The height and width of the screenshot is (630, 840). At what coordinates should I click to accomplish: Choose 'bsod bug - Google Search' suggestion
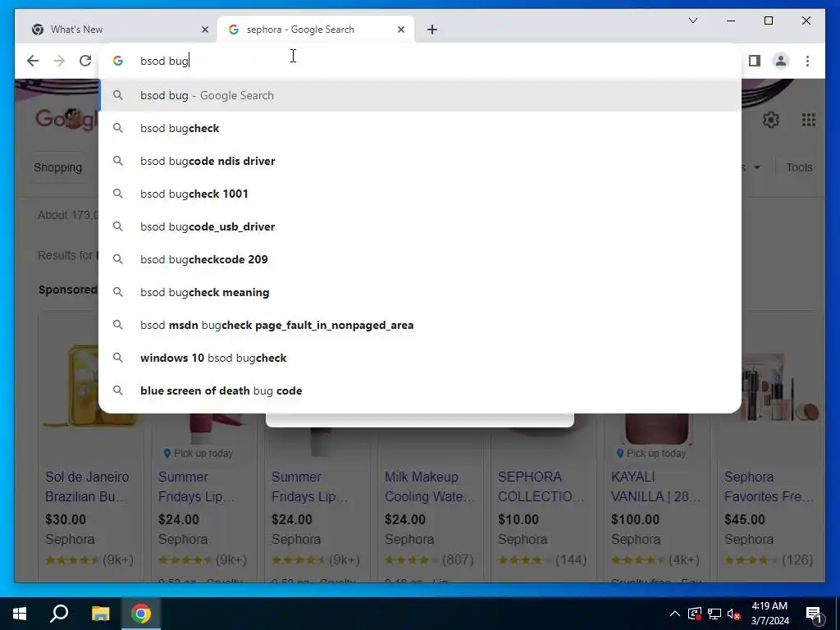(421, 95)
